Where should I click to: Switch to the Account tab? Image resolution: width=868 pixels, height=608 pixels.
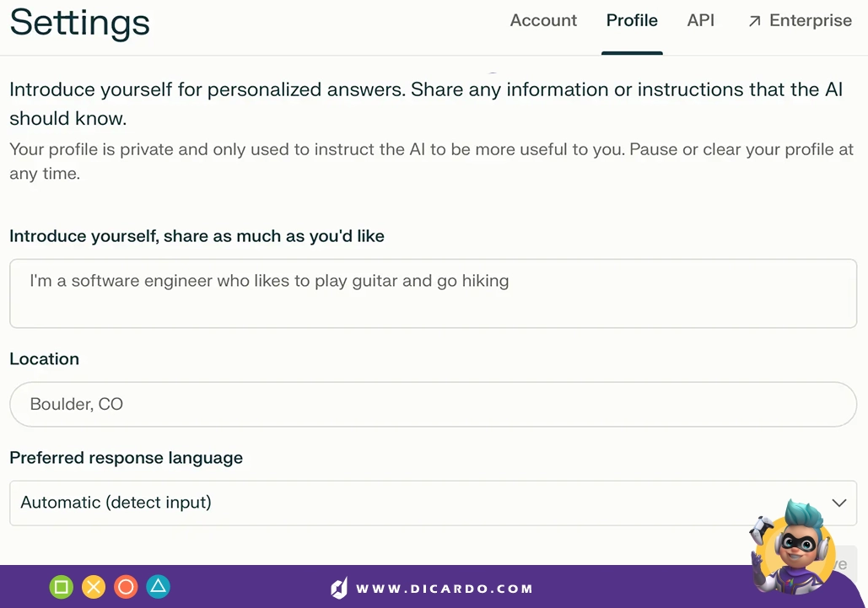(x=543, y=20)
